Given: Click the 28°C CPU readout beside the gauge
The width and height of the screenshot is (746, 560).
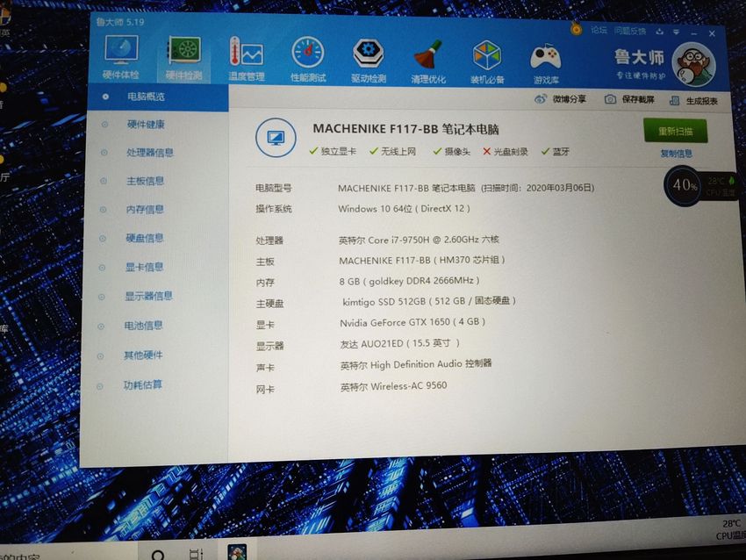Looking at the screenshot, I should click(x=721, y=186).
